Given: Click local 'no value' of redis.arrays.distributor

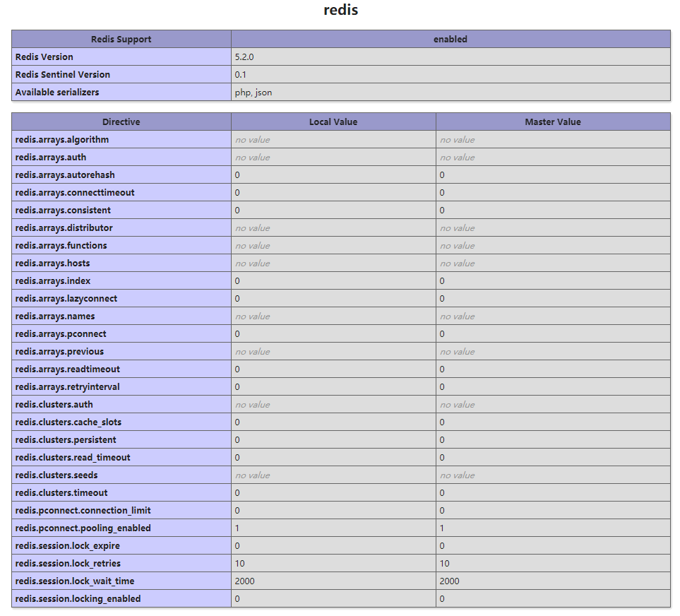Looking at the screenshot, I should point(252,228).
